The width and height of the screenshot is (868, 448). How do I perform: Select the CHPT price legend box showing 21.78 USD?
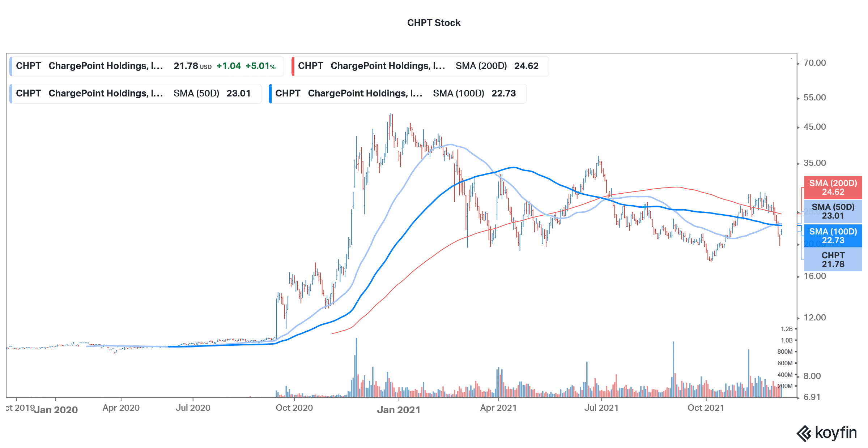point(146,66)
